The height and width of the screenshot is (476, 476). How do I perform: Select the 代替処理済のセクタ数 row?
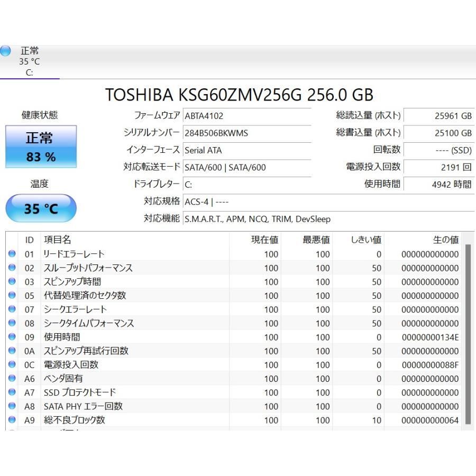[234, 295]
